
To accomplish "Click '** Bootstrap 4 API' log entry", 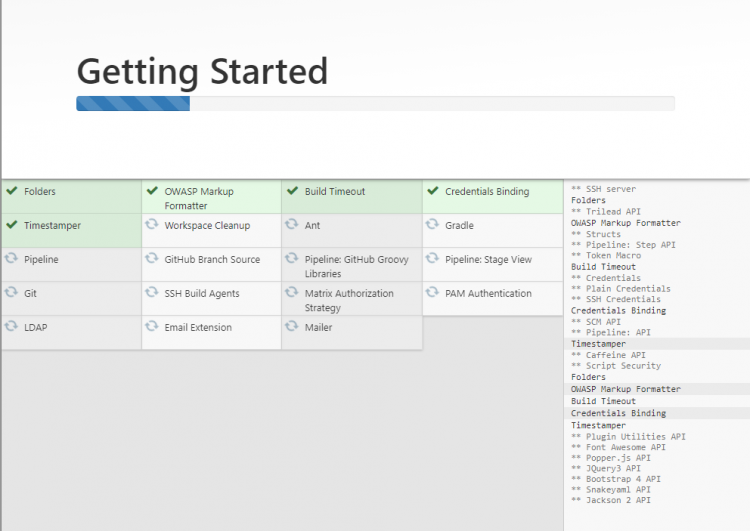I will [616, 479].
